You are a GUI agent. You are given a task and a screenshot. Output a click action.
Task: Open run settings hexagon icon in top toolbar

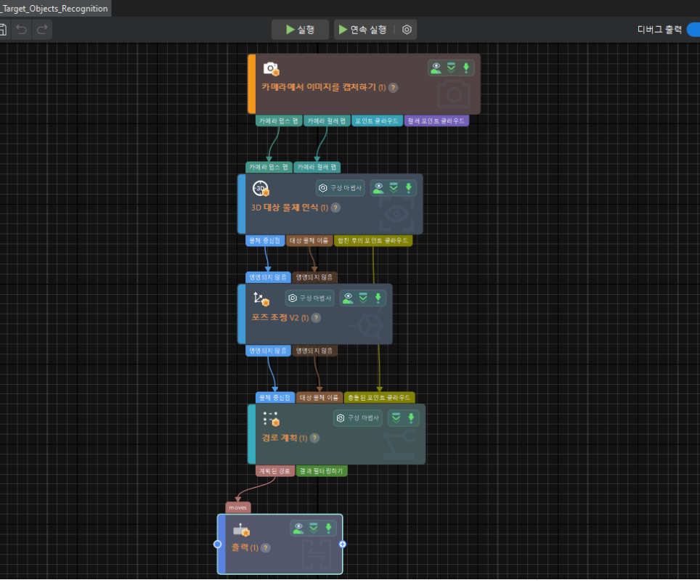tap(407, 30)
